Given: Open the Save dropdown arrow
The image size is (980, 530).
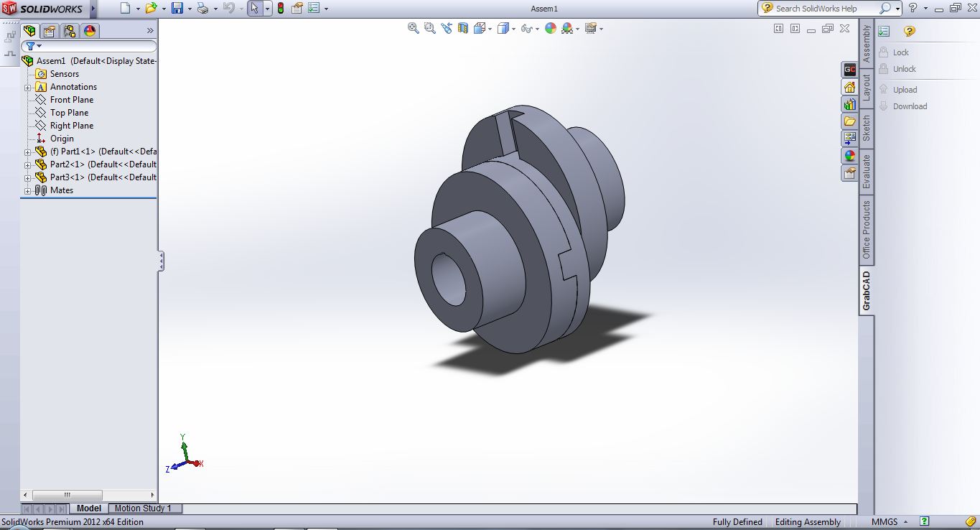Looking at the screenshot, I should pos(190,9).
